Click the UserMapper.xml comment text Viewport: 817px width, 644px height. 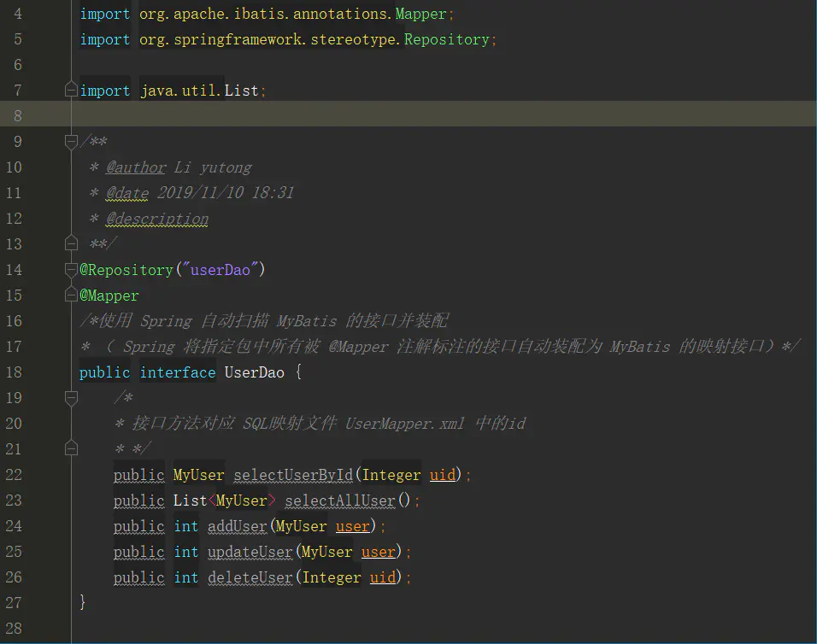[405, 424]
